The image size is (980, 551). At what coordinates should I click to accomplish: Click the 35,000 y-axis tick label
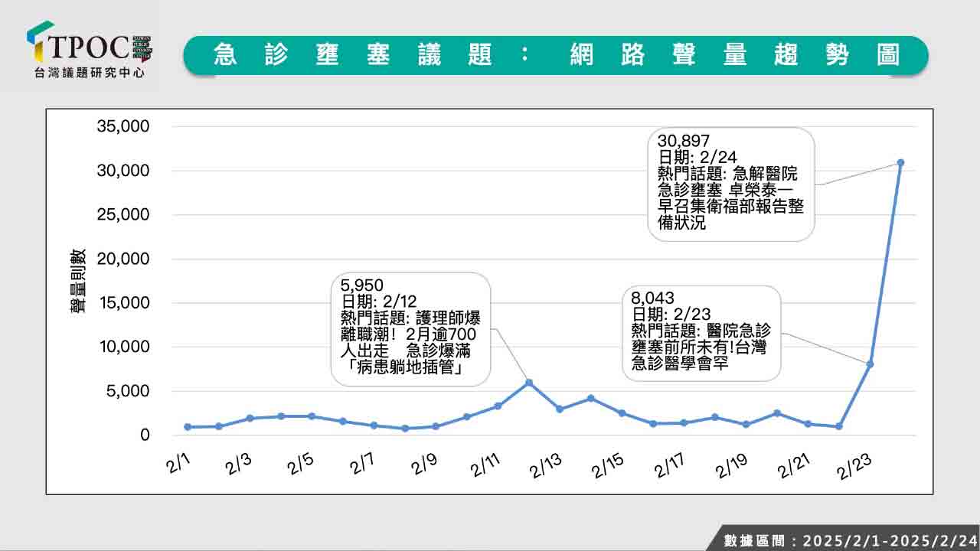(123, 126)
